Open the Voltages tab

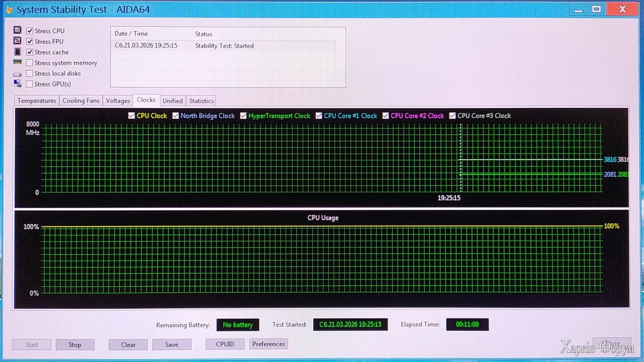[118, 101]
